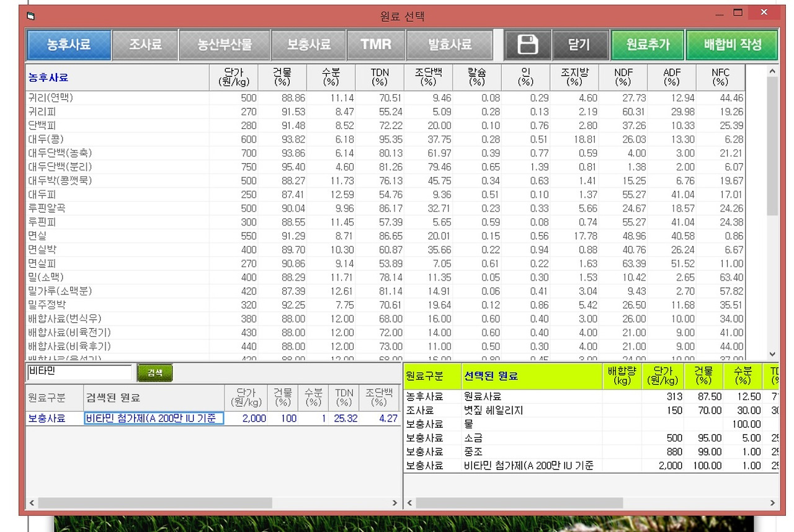Image resolution: width=794 pixels, height=532 pixels.
Task: Click the search results horizontal scrollbar thumb
Action: [x=155, y=502]
